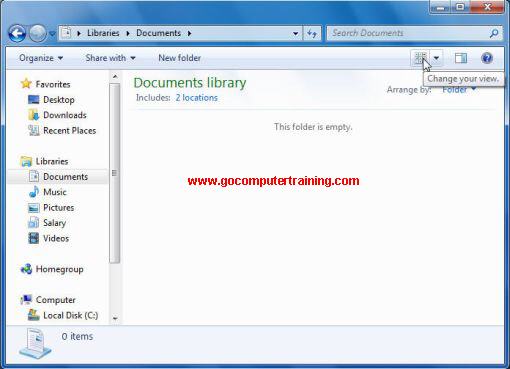This screenshot has height=369, width=510.
Task: Open Local Disk (C:)
Action: click(70, 315)
